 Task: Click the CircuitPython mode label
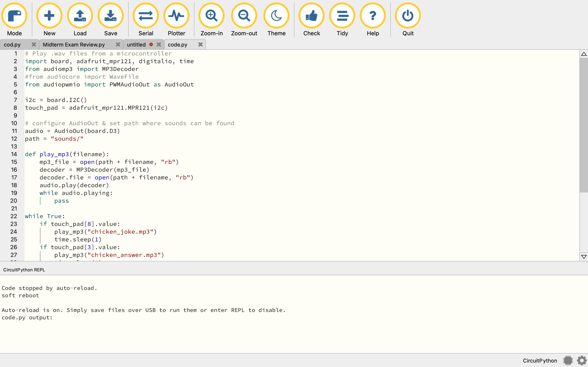point(540,361)
